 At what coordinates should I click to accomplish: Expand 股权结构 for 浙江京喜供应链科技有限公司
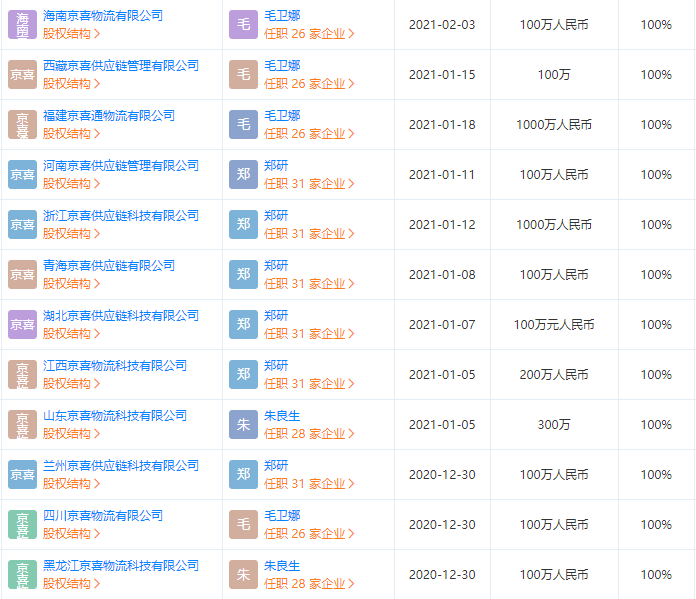coord(71,234)
